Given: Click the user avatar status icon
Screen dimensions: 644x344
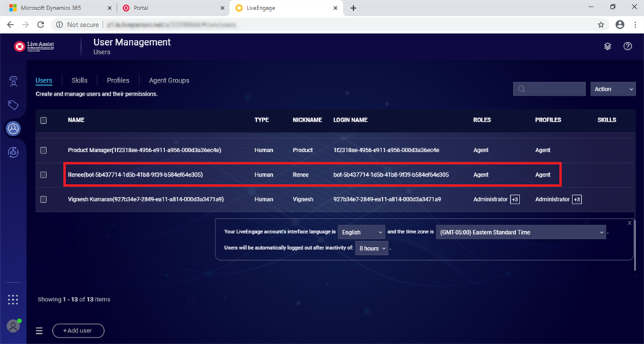Looking at the screenshot, I should click(x=13, y=326).
